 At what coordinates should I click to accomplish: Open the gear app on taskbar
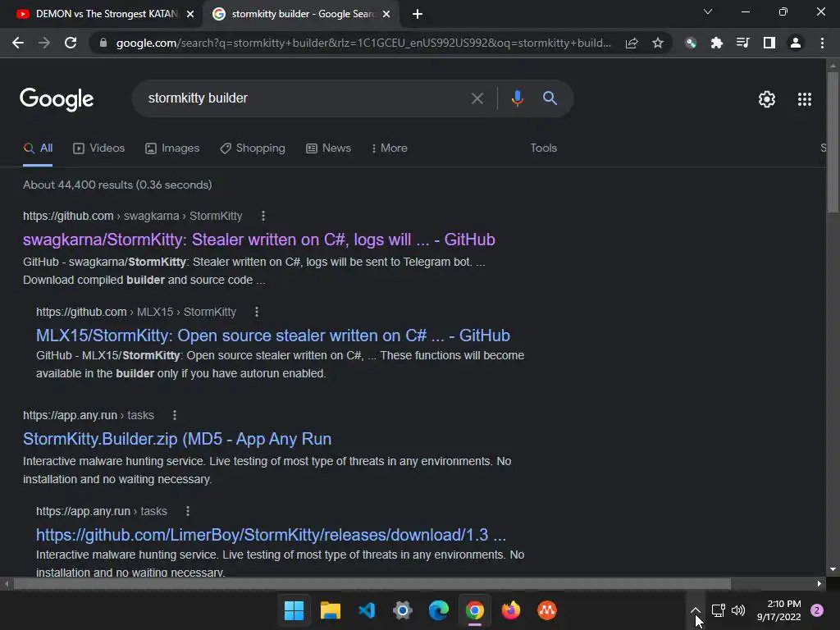402,610
